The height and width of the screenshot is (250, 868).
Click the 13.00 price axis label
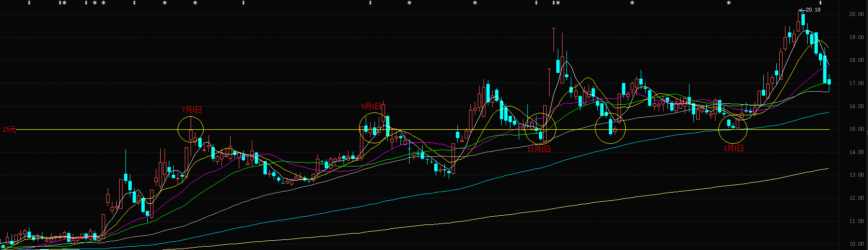[x=856, y=175]
